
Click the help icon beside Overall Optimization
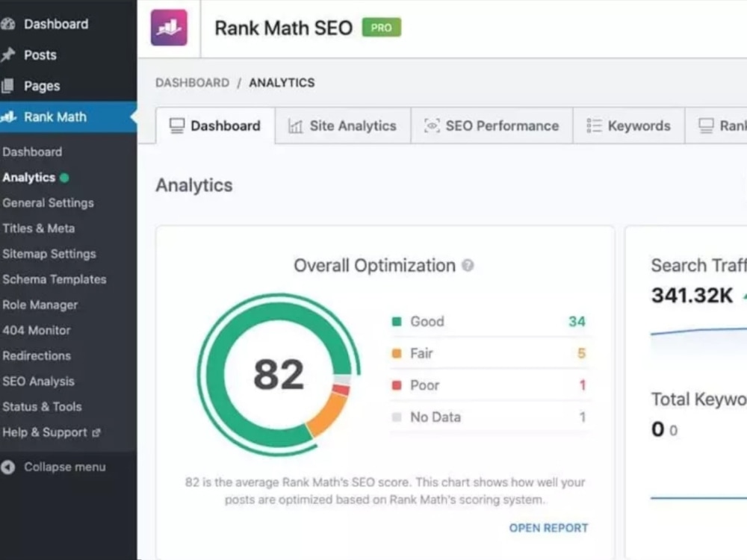(468, 266)
